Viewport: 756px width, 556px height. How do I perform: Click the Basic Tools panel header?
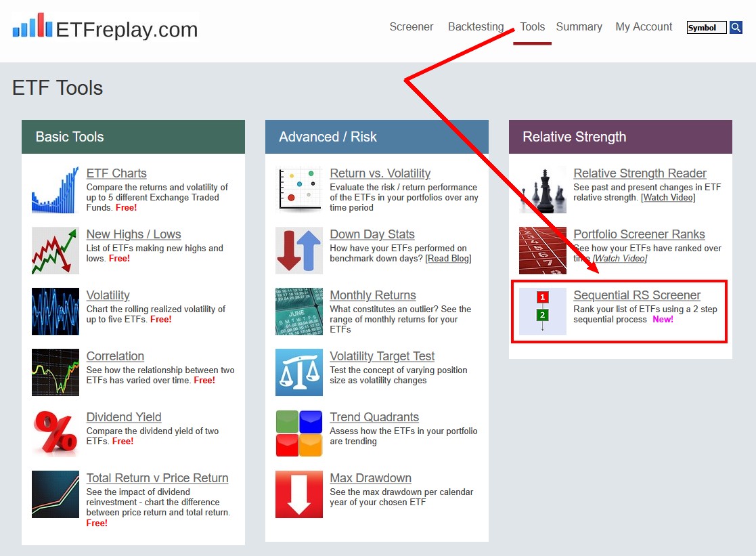(133, 137)
